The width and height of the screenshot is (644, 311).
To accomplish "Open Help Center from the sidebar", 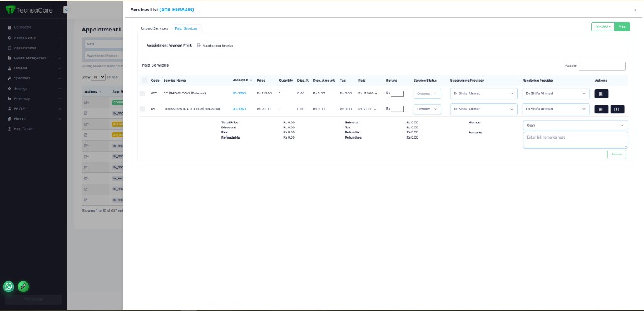I will pyautogui.click(x=23, y=129).
